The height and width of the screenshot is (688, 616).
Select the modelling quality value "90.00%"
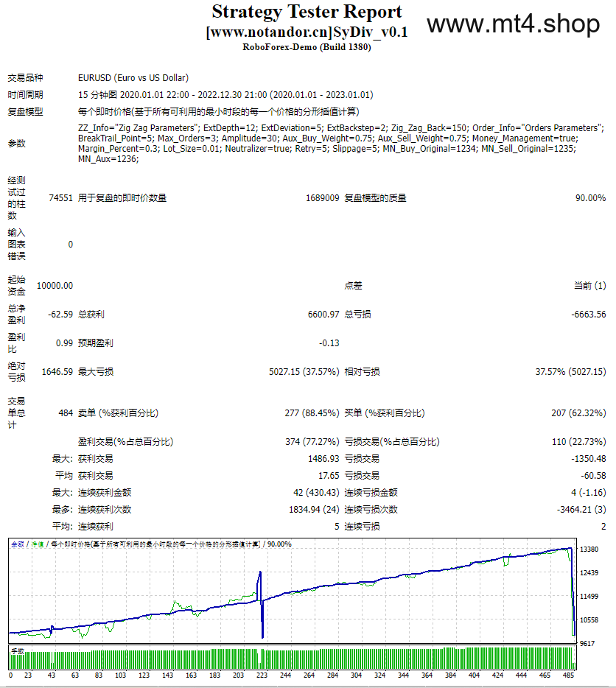590,198
